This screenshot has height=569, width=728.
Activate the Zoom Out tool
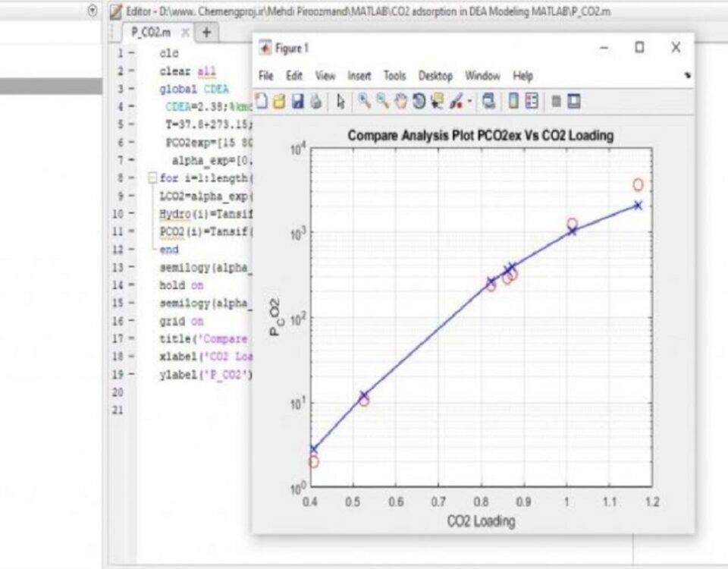click(x=382, y=101)
